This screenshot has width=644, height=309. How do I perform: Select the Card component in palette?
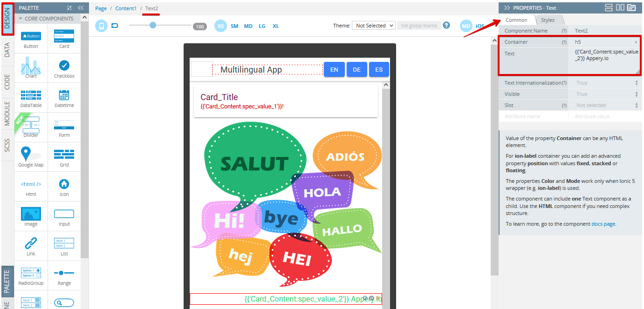64,39
